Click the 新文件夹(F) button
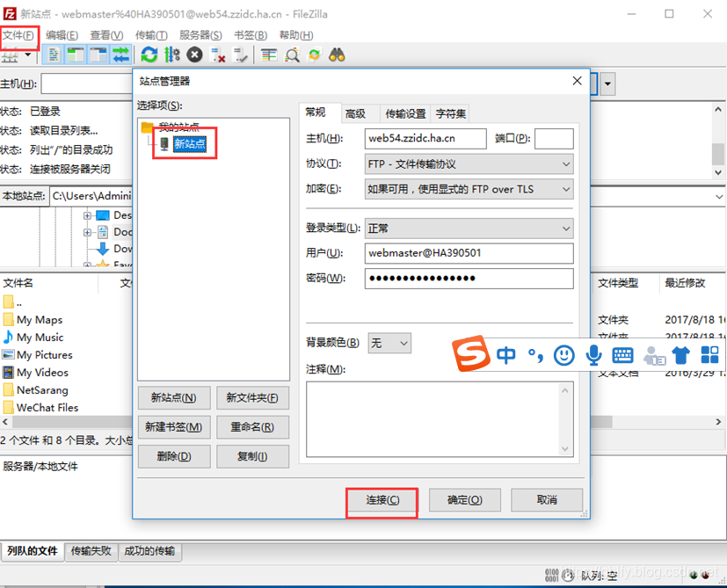The width and height of the screenshot is (727, 588). 252,398
